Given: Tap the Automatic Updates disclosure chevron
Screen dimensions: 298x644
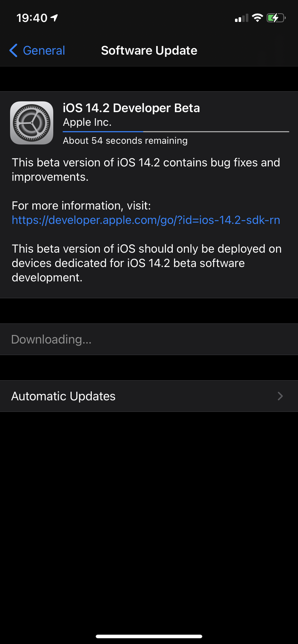Looking at the screenshot, I should pos(280,396).
